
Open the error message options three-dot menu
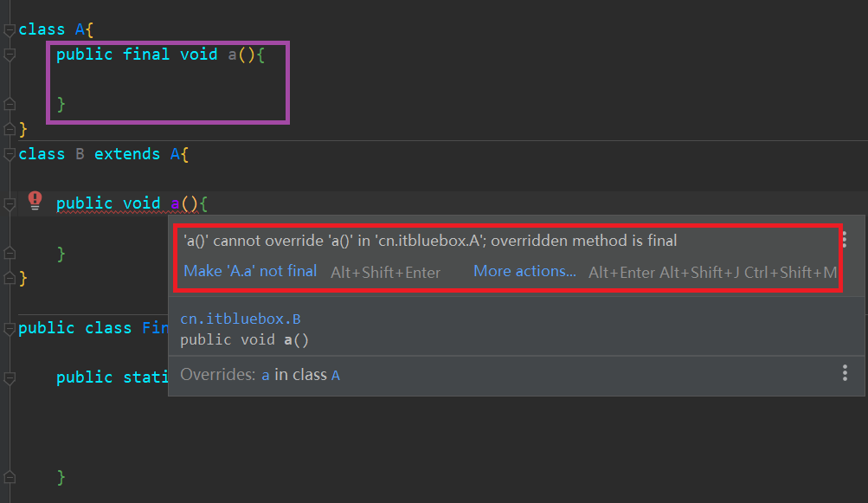click(844, 239)
